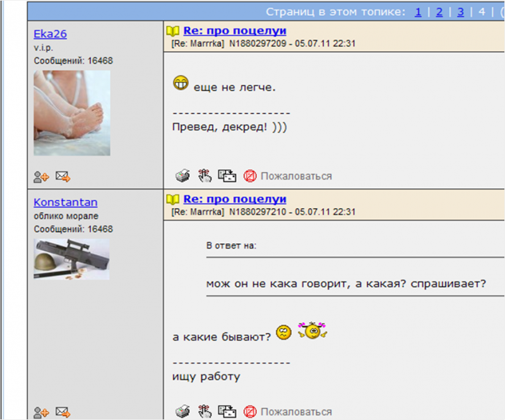The width and height of the screenshot is (505, 420).
Task: Open Konstantan's user profile link
Action: tap(65, 202)
